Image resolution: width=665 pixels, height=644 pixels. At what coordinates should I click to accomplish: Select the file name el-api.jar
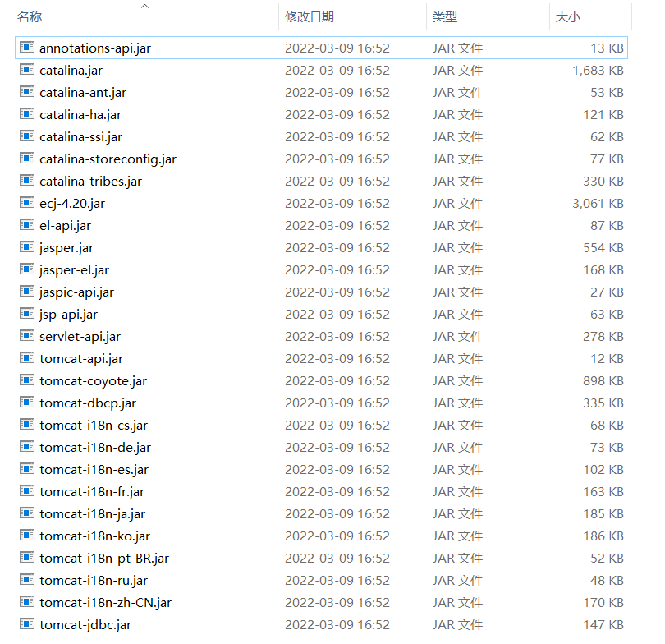pos(65,225)
